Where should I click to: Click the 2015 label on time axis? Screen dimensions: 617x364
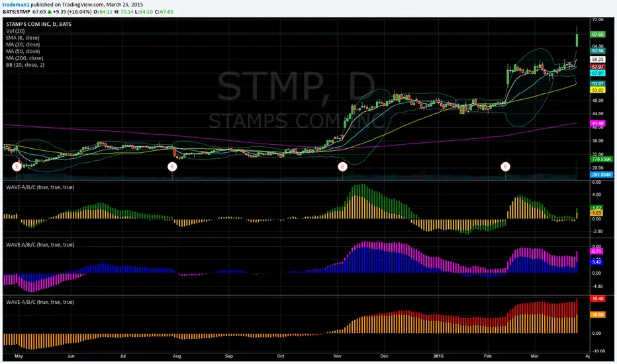pyautogui.click(x=438, y=356)
